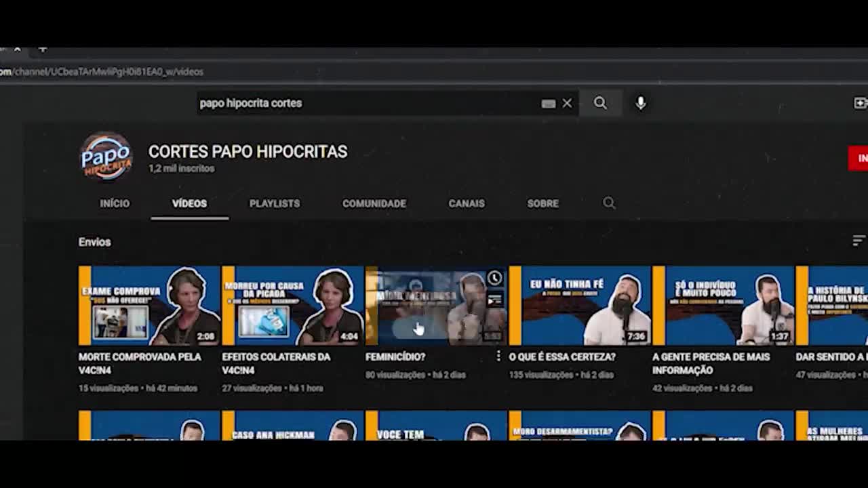Select the VÍDEOS tab
The width and height of the screenshot is (868, 488).
click(x=189, y=203)
